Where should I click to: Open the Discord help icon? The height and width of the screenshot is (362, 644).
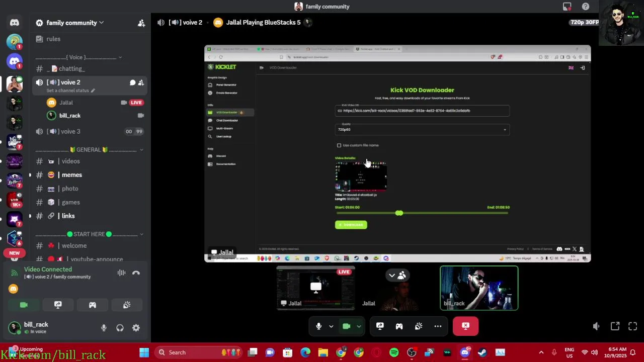point(586,7)
